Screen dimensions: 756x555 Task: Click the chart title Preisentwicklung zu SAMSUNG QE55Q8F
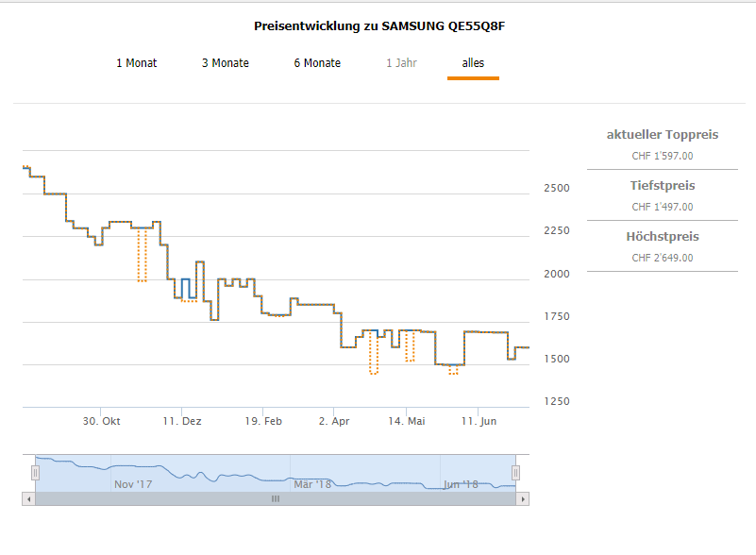tap(380, 26)
